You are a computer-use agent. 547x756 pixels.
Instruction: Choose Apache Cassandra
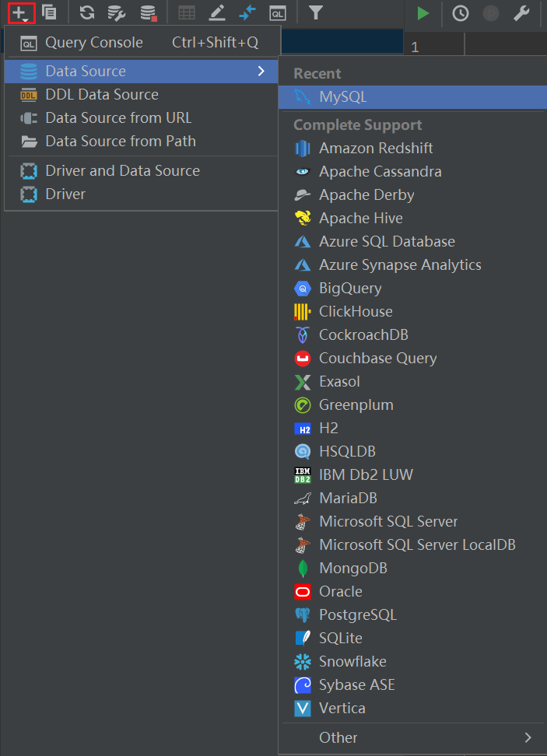pos(412,172)
